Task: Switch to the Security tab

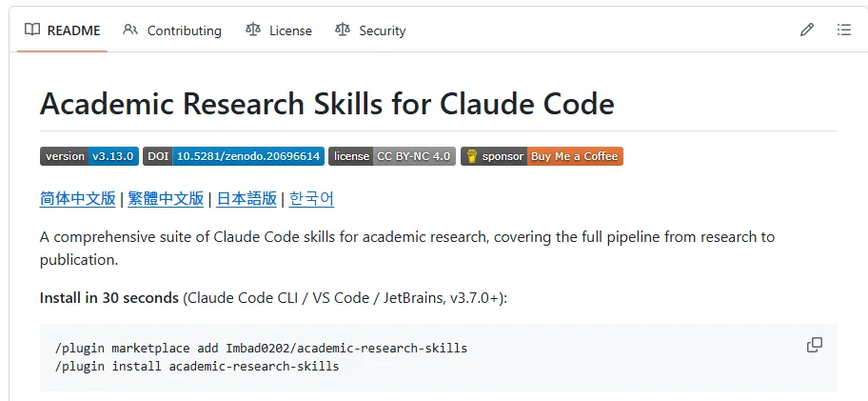Action: coord(371,30)
